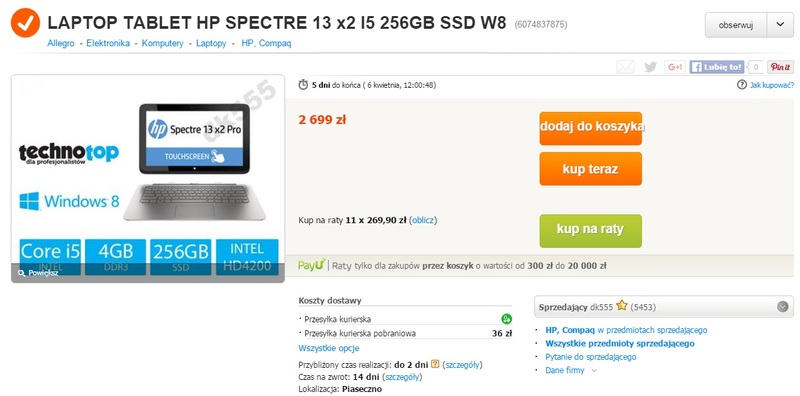Viewport: 800px width, 396px height.
Task: Click the delivery time info icon
Action: pyautogui.click(x=435, y=364)
